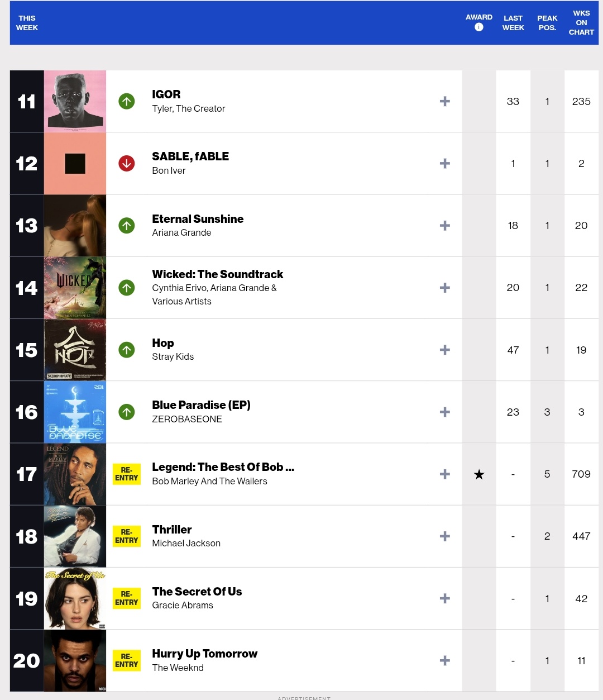Click RE-ENTRY badge on The Secret Of Us
Viewport: 603px width, 700px height.
(126, 598)
